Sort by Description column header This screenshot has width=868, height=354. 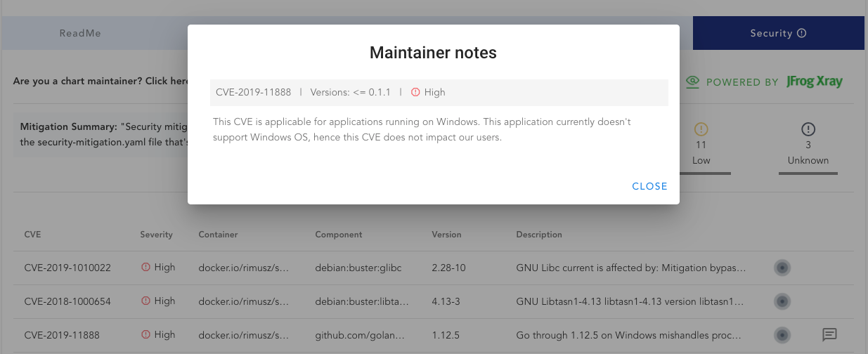pos(539,235)
